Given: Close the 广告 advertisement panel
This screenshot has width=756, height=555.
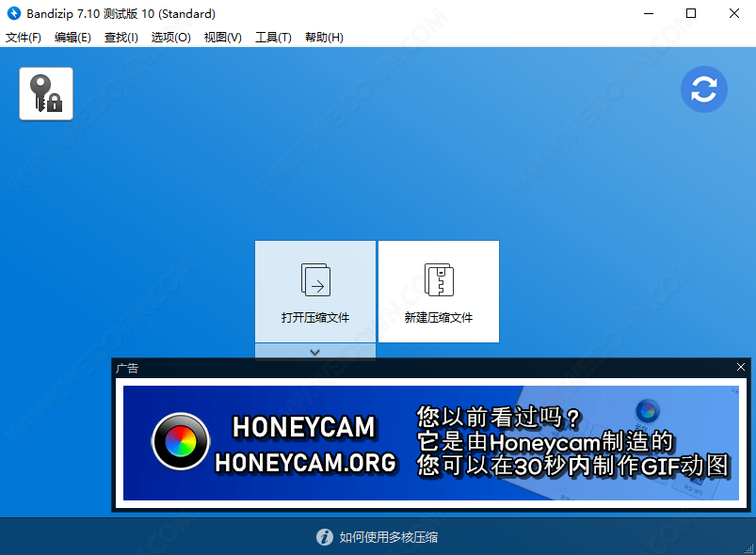Looking at the screenshot, I should (x=741, y=367).
